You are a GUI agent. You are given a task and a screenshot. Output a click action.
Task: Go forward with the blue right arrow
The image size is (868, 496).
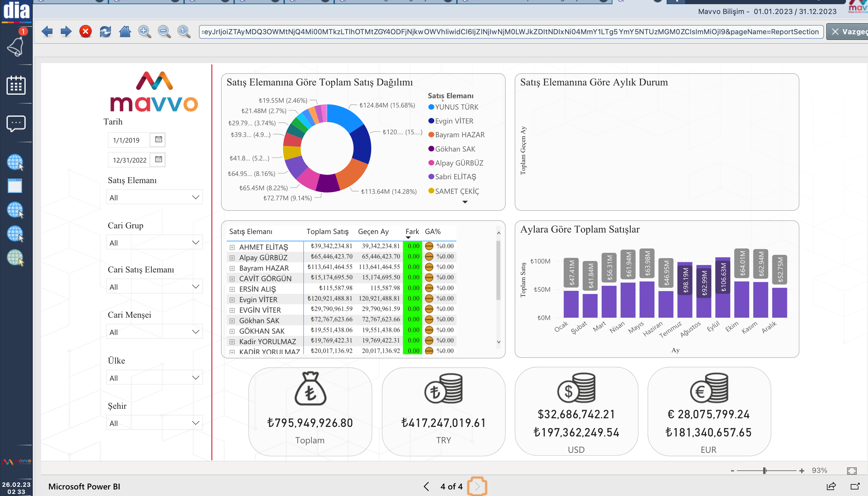[66, 32]
